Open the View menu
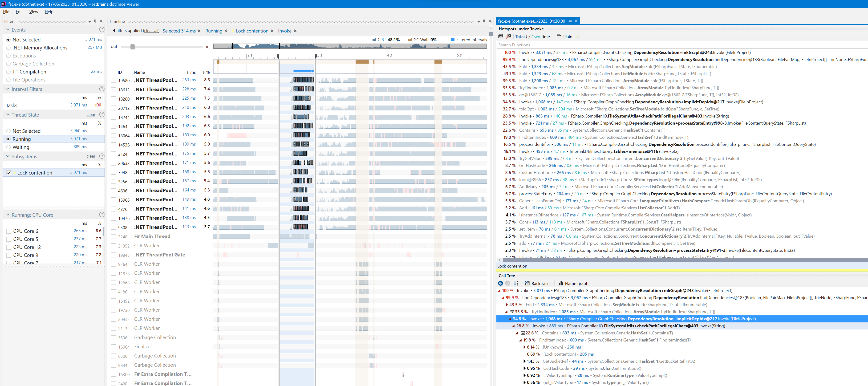The height and width of the screenshot is (386, 868). pos(33,12)
